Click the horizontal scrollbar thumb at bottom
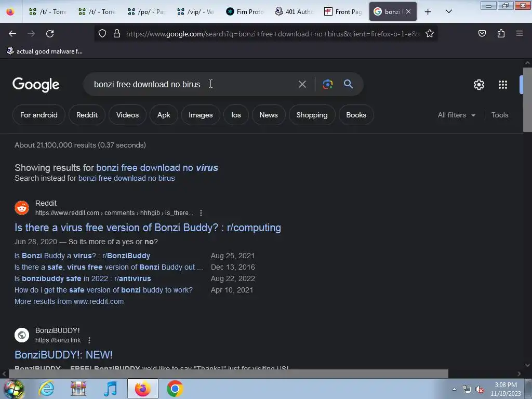532x399 pixels. (x=229, y=374)
